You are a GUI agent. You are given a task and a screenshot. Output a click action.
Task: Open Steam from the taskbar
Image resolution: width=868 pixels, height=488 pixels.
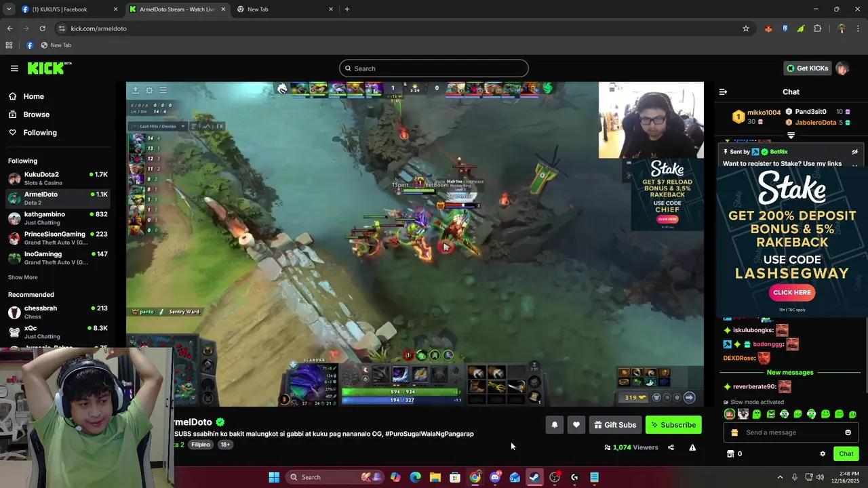[x=534, y=477]
